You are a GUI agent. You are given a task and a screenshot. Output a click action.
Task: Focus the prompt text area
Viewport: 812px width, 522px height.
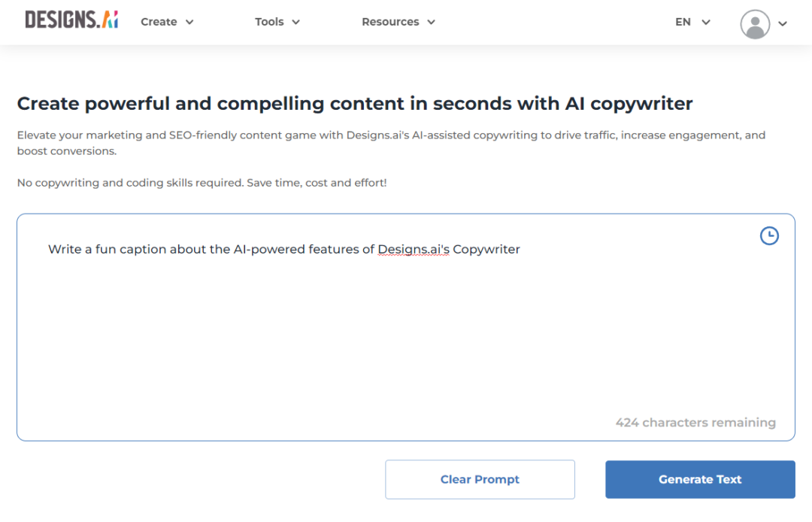pyautogui.click(x=406, y=327)
